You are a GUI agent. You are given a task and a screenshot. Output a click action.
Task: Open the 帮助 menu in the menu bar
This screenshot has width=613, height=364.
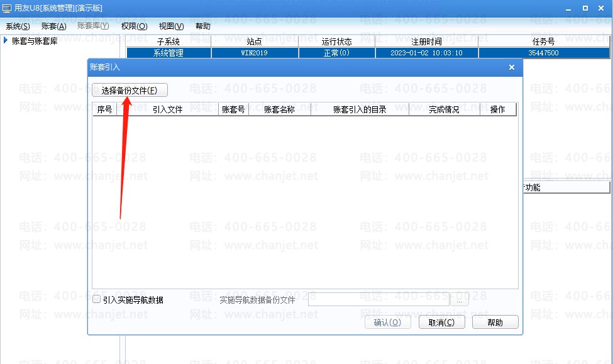tap(203, 26)
